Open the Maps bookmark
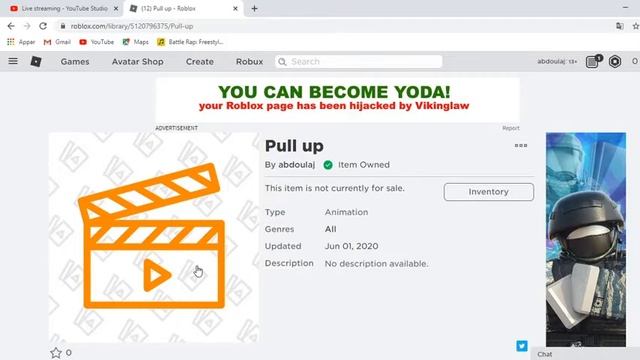This screenshot has width=640, height=360. [136, 42]
